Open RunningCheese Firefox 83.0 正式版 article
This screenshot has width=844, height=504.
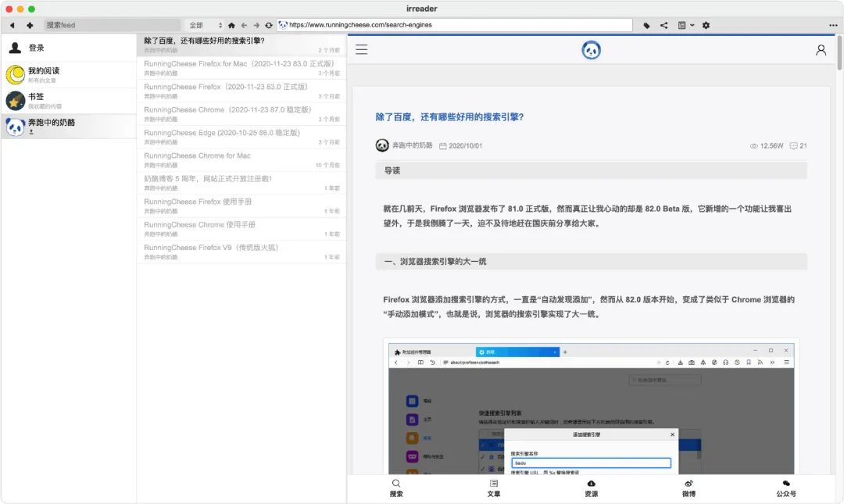click(x=241, y=91)
